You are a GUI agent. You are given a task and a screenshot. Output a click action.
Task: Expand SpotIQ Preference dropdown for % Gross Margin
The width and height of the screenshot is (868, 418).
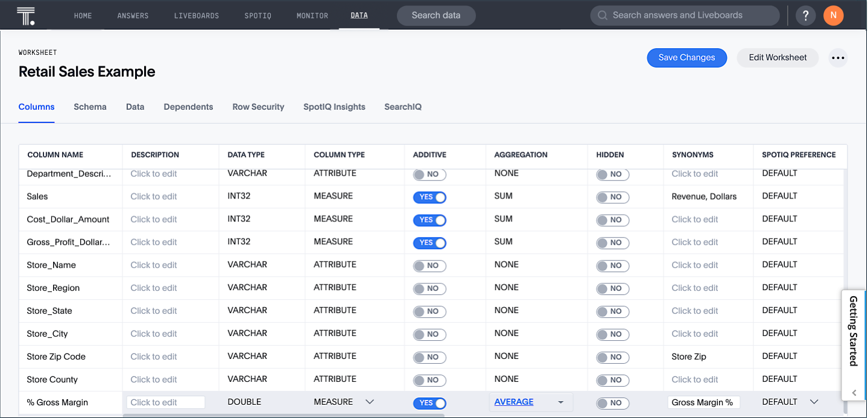(814, 402)
